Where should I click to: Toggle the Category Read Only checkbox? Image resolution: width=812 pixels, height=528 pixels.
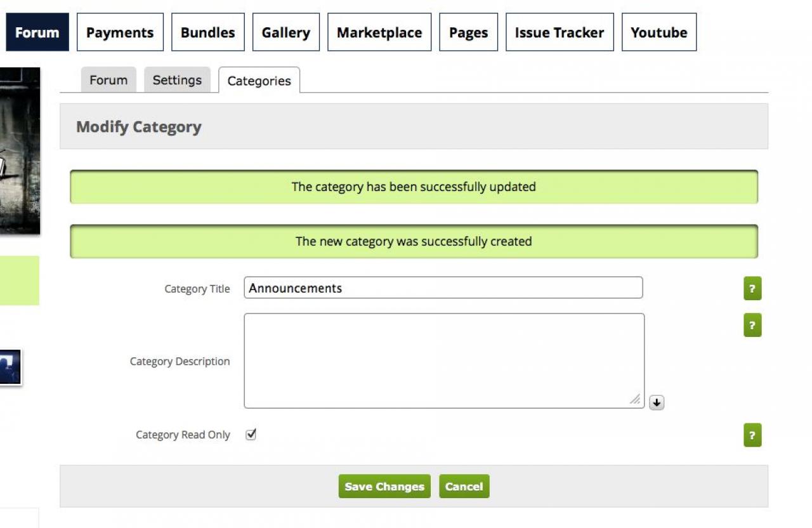251,435
